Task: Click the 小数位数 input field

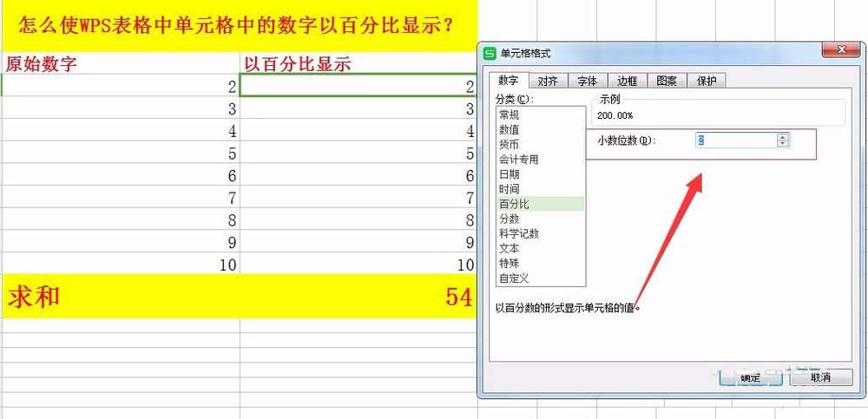Action: [733, 140]
